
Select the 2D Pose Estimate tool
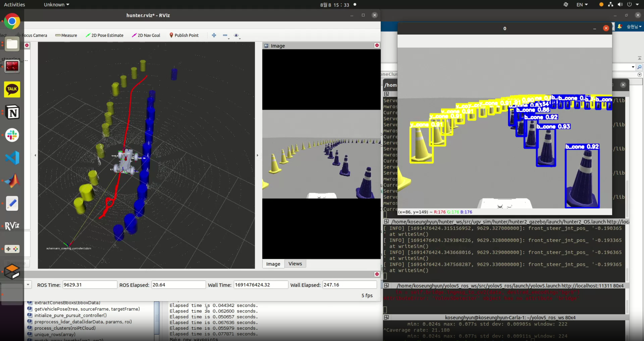[105, 35]
